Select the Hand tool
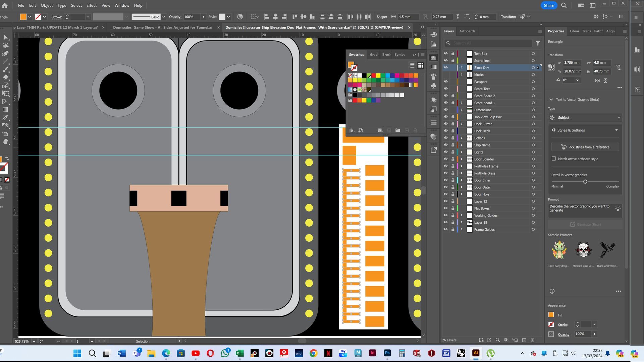644x362 pixels. [5, 142]
